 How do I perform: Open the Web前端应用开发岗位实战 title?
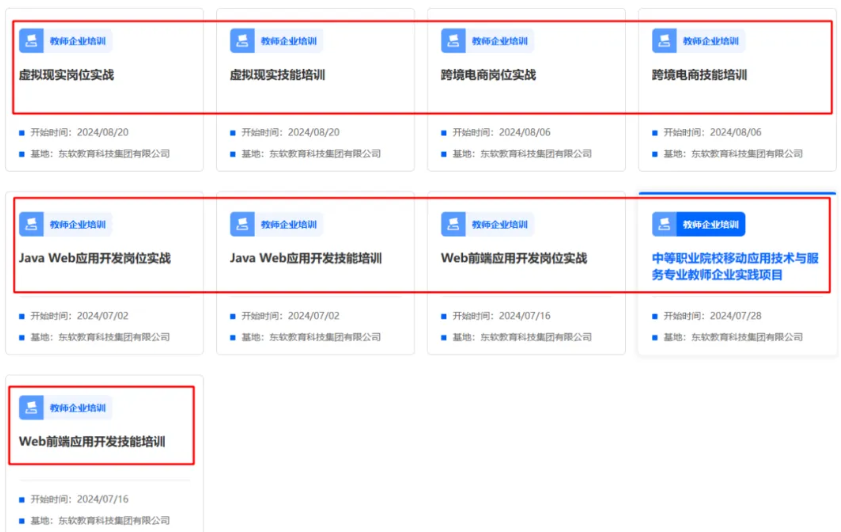coord(514,258)
